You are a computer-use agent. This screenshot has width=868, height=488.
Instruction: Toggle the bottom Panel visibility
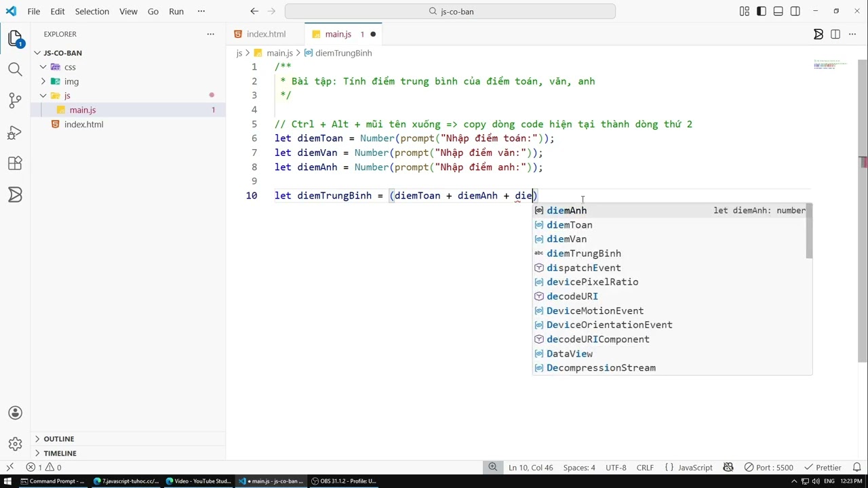(x=778, y=11)
